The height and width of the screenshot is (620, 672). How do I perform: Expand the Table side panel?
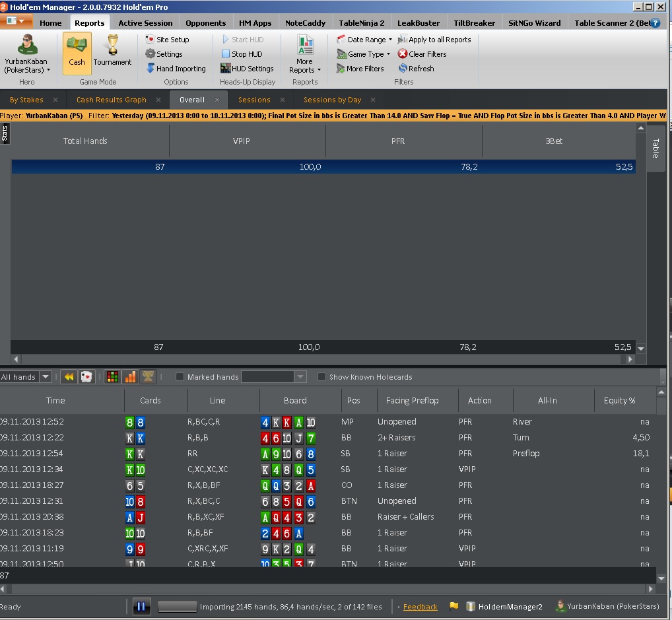655,149
